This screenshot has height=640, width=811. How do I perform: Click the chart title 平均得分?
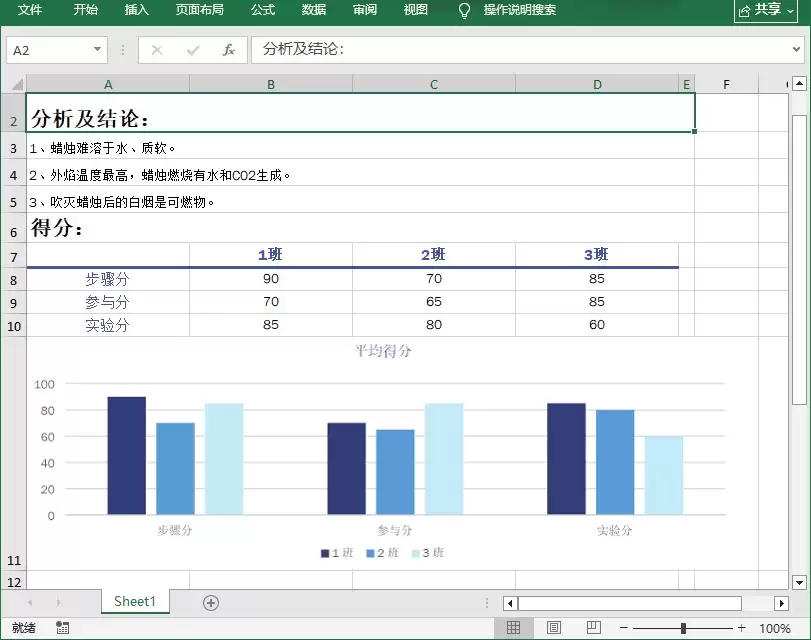tap(383, 351)
